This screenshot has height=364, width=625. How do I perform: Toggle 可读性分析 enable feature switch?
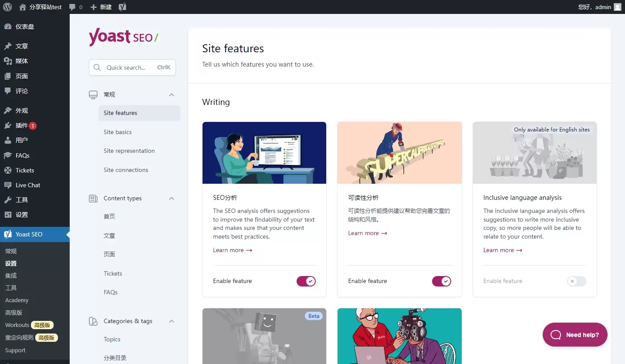(442, 281)
